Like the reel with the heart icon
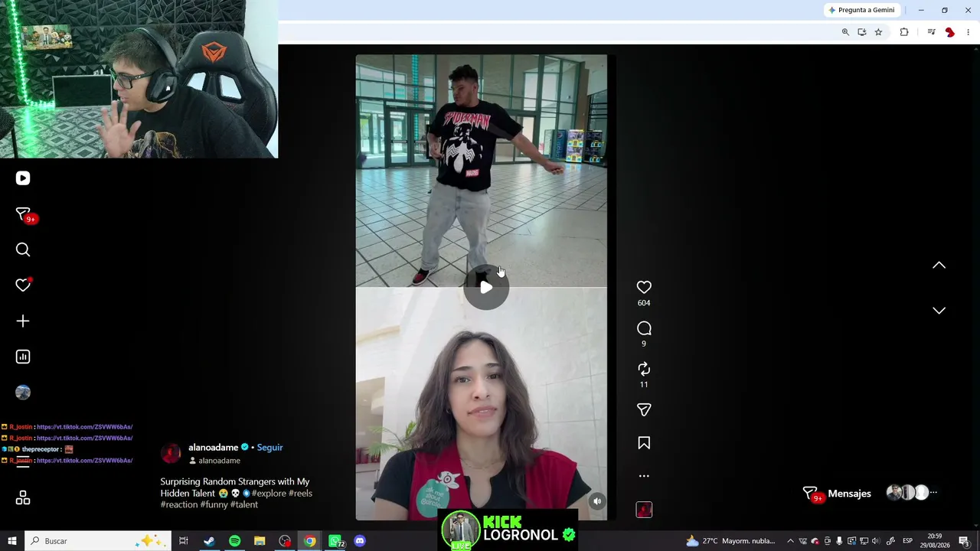The width and height of the screenshot is (980, 551). click(644, 287)
